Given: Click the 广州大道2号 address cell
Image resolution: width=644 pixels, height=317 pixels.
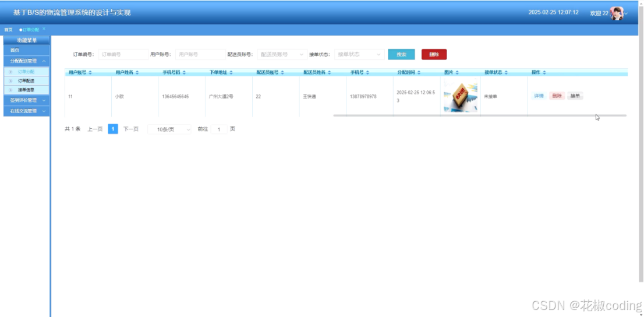Looking at the screenshot, I should (221, 97).
